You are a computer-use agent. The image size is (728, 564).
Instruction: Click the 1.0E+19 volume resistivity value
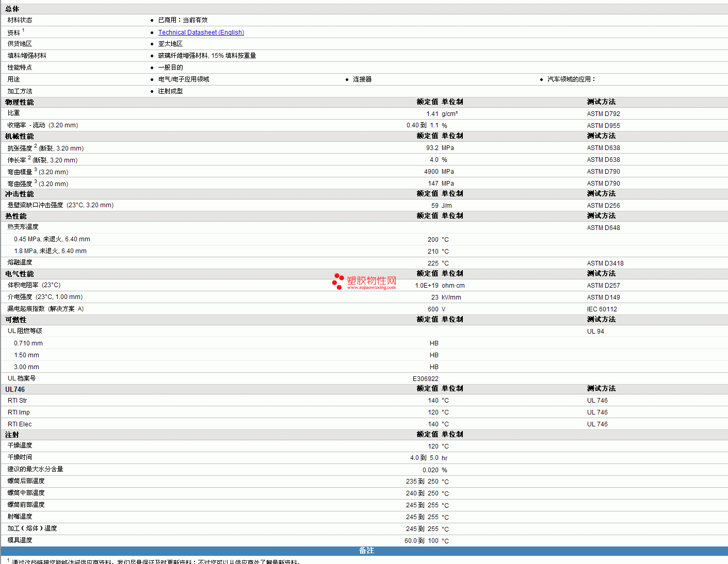[x=427, y=286]
